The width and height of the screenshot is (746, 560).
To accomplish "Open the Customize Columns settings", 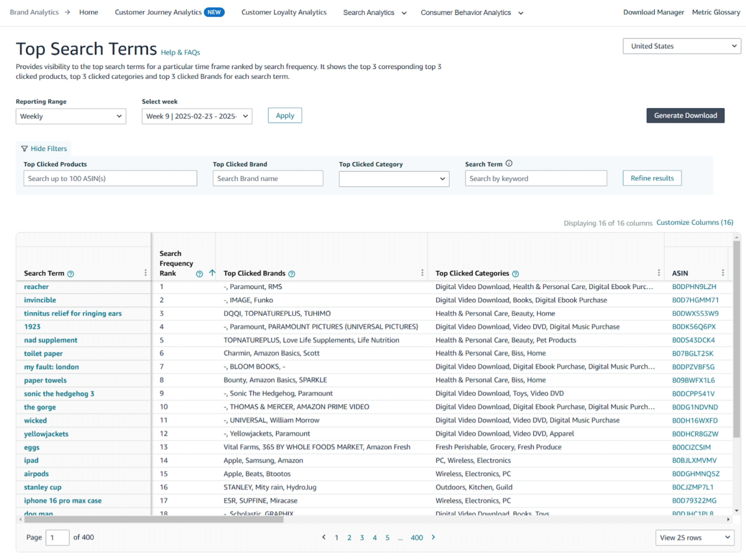I will pos(694,222).
